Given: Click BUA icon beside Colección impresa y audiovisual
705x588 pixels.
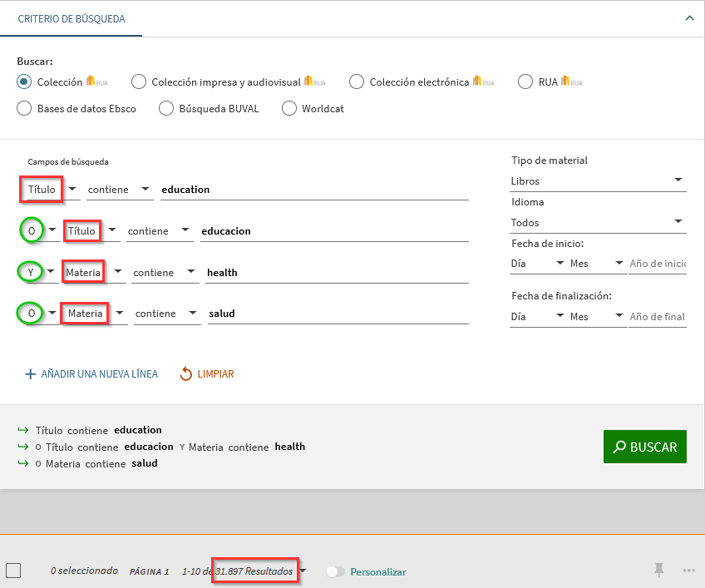Looking at the screenshot, I should tap(315, 82).
